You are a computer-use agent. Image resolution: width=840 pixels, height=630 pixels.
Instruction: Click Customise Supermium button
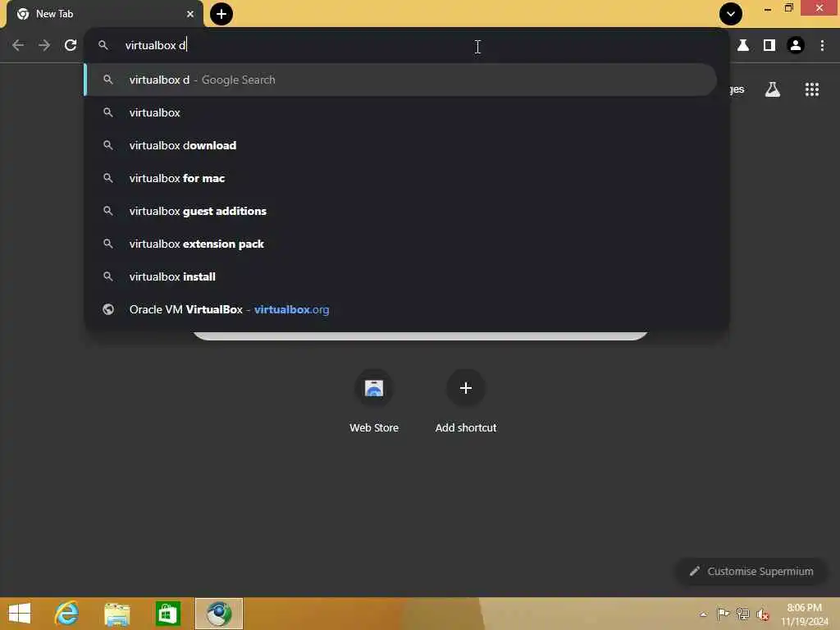[x=751, y=572]
